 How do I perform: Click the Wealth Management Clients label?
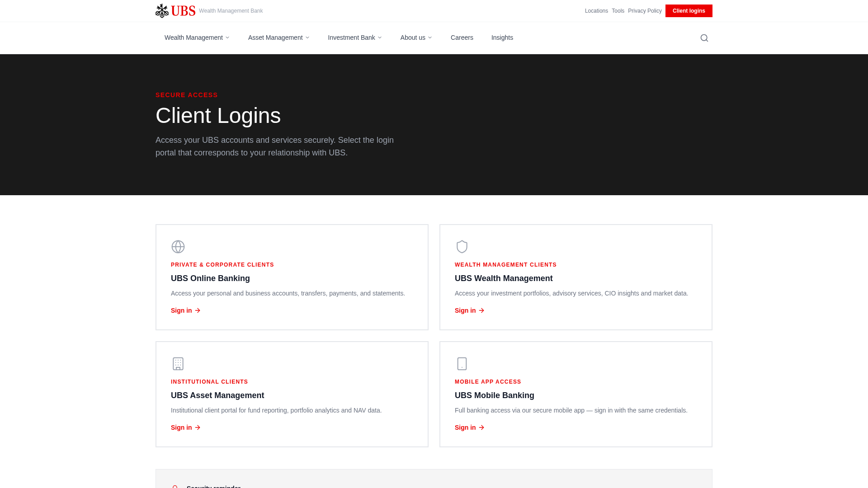click(506, 265)
